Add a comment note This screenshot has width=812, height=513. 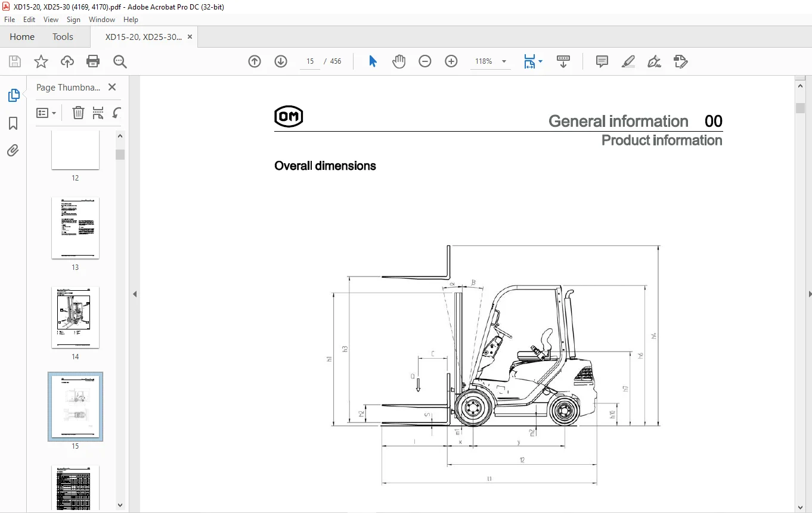point(602,61)
